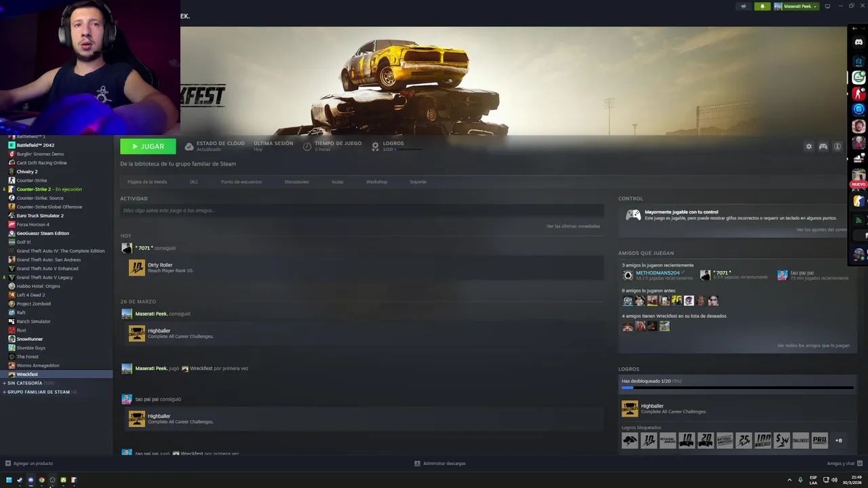This screenshot has width=868, height=488.
Task: Click Agregar un producto
Action: point(33,464)
